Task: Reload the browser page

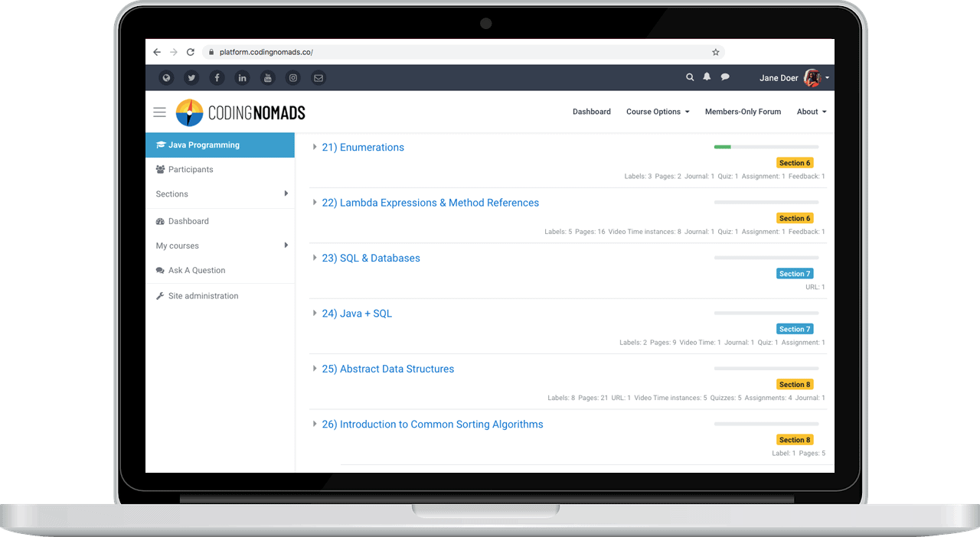Action: [x=191, y=52]
